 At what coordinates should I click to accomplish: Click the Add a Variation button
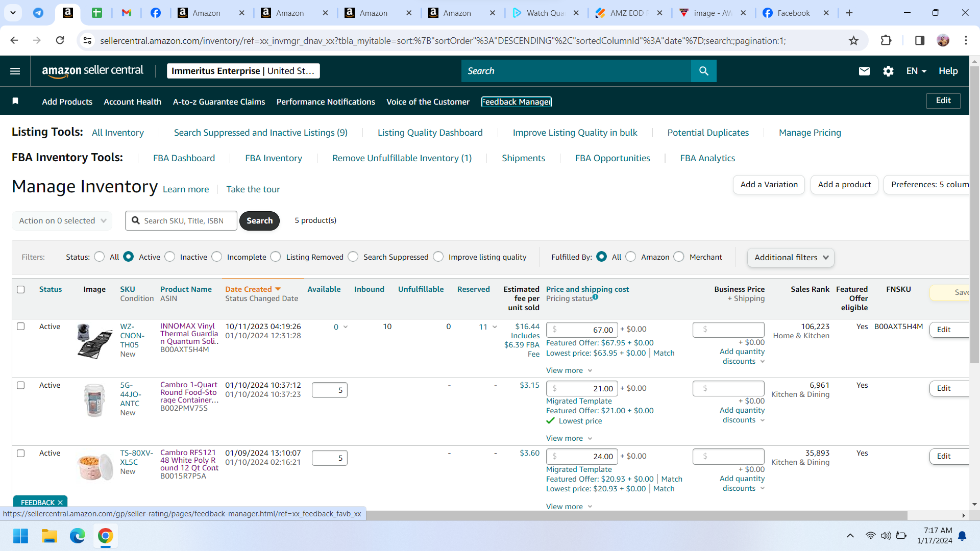pyautogui.click(x=769, y=185)
